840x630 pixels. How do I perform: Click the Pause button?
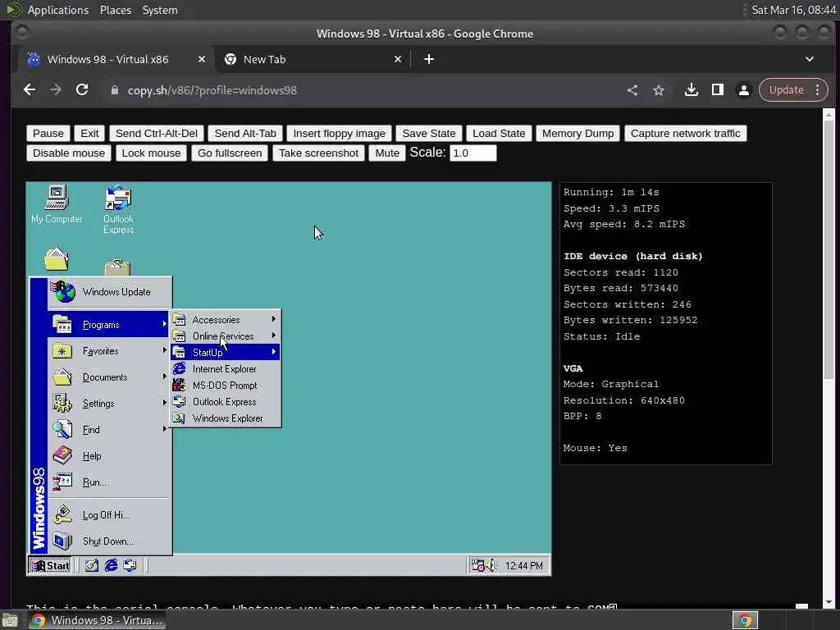point(48,134)
